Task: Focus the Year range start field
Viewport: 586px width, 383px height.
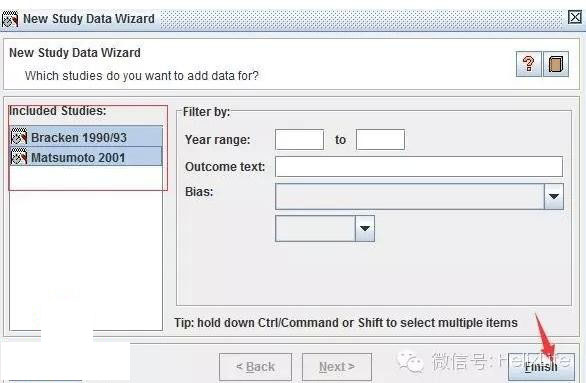Action: point(299,140)
